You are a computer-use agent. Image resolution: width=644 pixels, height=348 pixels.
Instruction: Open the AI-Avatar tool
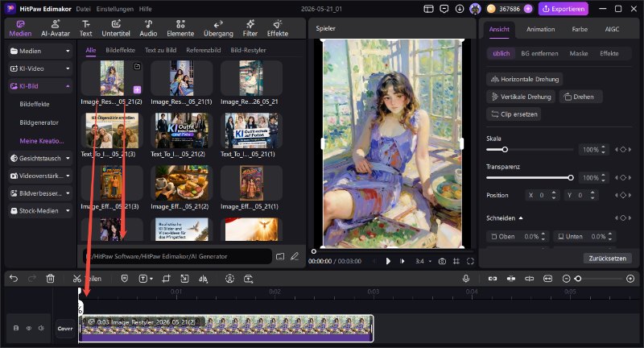pos(56,28)
